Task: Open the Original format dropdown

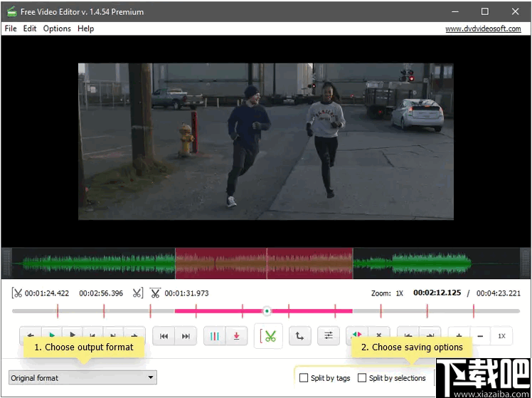Action: coord(83,377)
